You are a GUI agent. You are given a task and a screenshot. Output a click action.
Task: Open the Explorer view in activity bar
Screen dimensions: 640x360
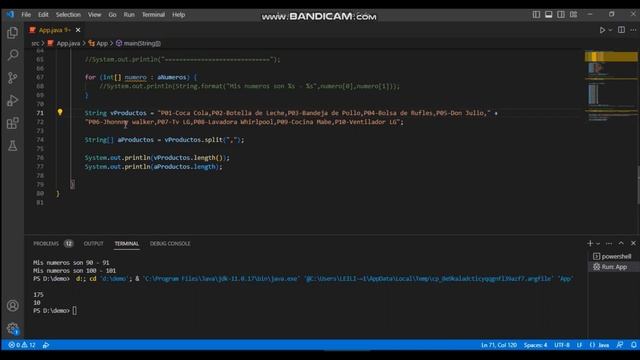[x=13, y=33]
